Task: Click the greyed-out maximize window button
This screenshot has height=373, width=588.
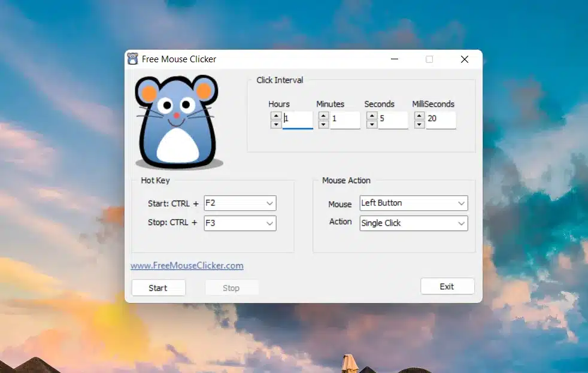Action: coord(429,59)
